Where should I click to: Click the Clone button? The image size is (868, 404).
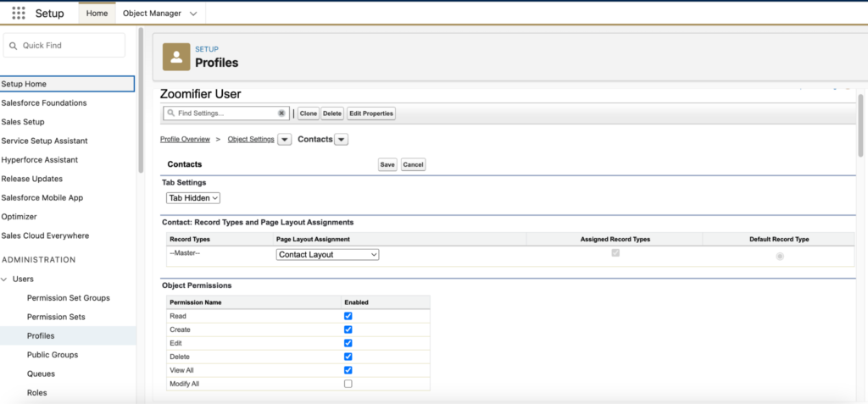(309, 113)
